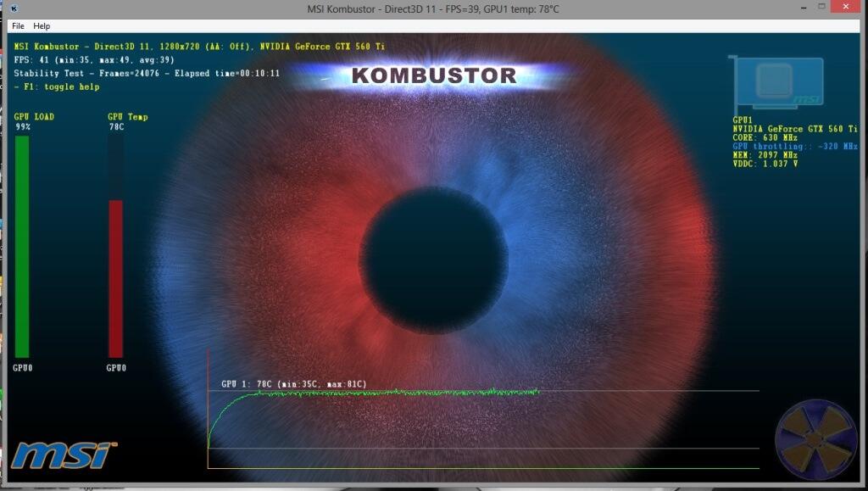Open the File menu
Viewport: 868px width, 491px height.
(19, 26)
